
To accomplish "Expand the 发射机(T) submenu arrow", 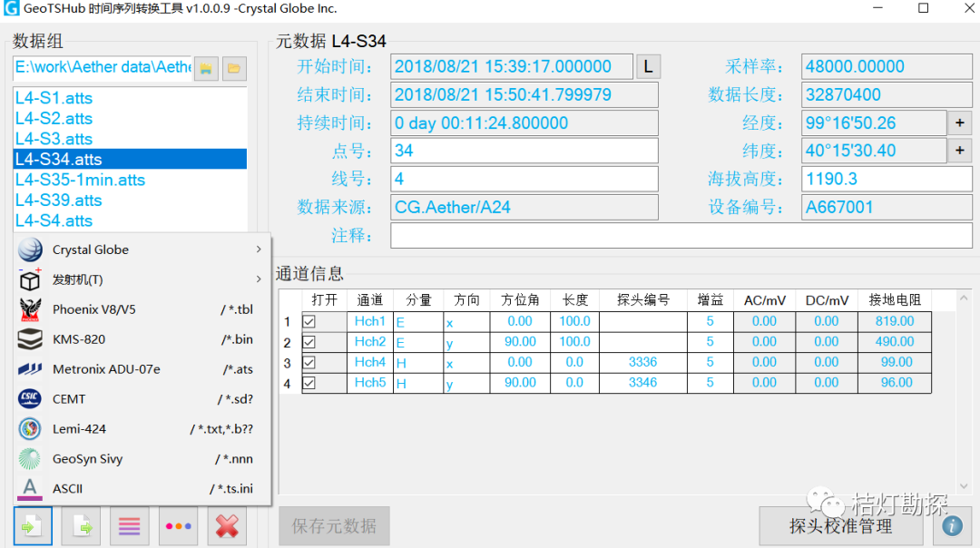I will pos(259,279).
